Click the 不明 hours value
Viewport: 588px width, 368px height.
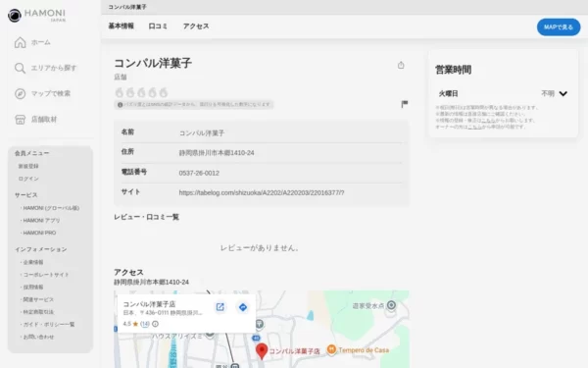click(548, 93)
